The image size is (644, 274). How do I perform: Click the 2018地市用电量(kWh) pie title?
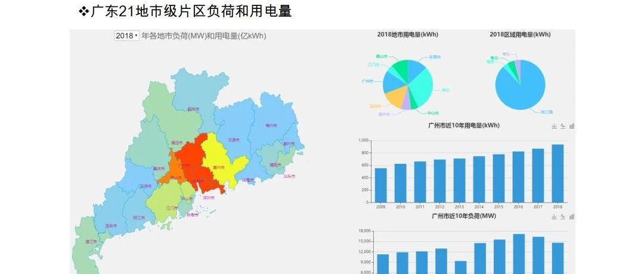[x=408, y=35]
